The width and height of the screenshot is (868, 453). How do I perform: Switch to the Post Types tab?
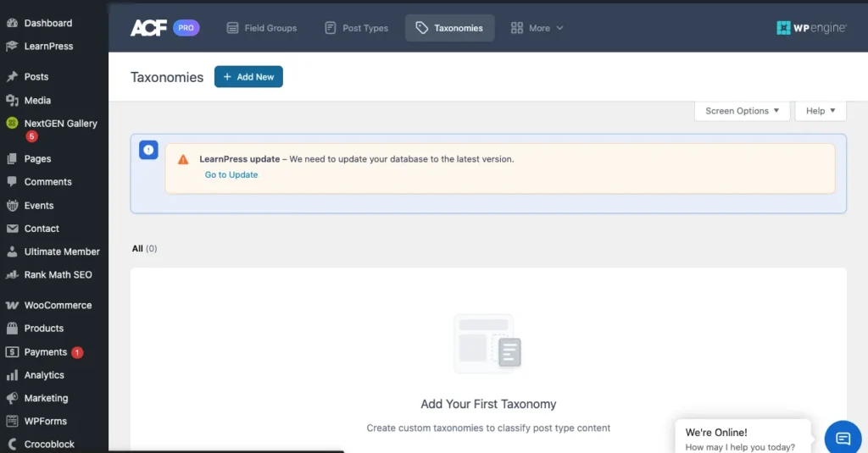point(356,28)
